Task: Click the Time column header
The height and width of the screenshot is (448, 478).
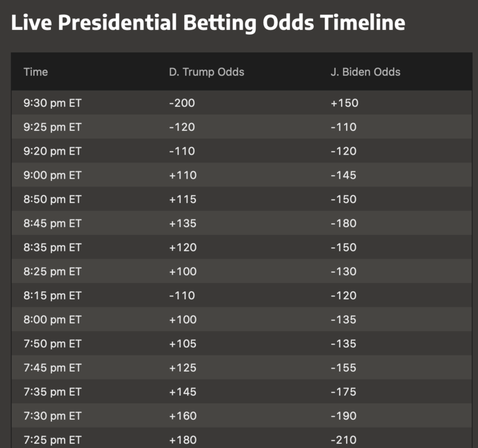Action: click(36, 72)
